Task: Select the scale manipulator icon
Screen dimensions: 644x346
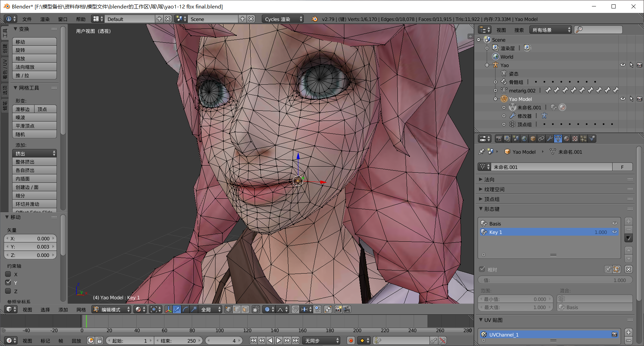Action: 194,309
